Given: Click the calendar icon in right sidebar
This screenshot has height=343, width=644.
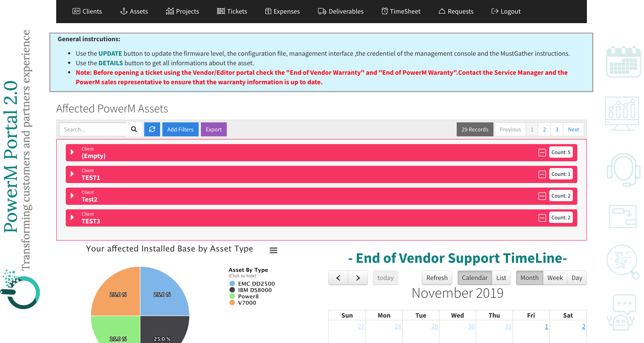Looking at the screenshot, I should [623, 62].
